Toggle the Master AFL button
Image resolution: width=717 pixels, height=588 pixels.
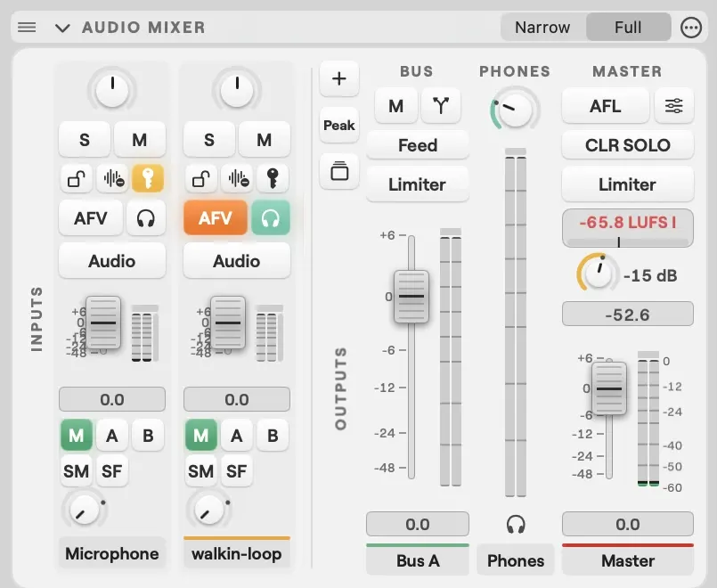tap(606, 106)
